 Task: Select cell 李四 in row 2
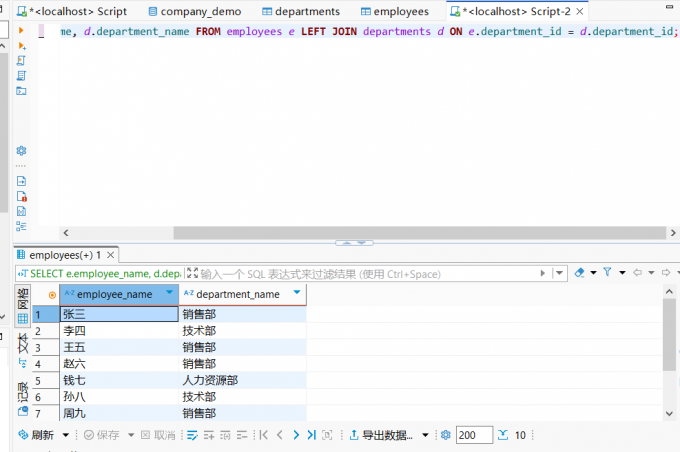click(x=119, y=331)
